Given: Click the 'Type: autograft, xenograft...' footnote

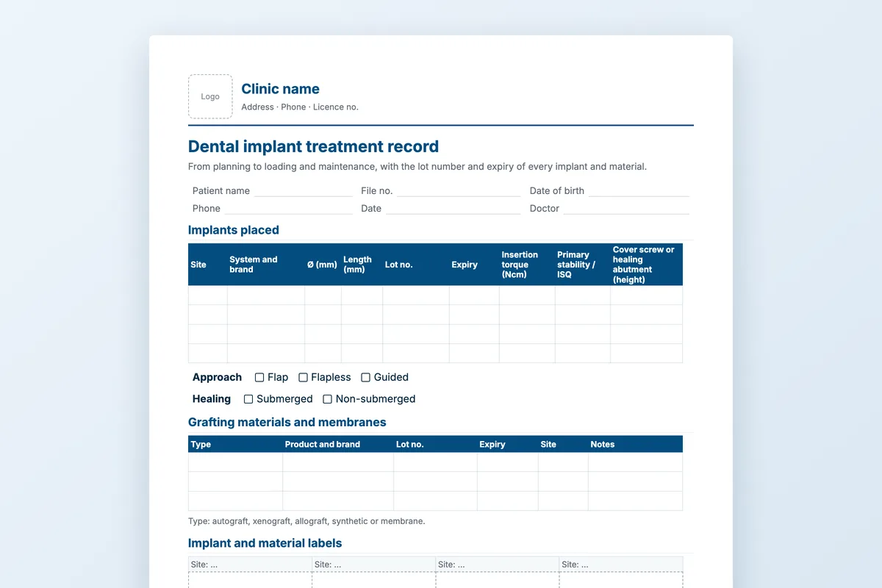Looking at the screenshot, I should coord(306,521).
